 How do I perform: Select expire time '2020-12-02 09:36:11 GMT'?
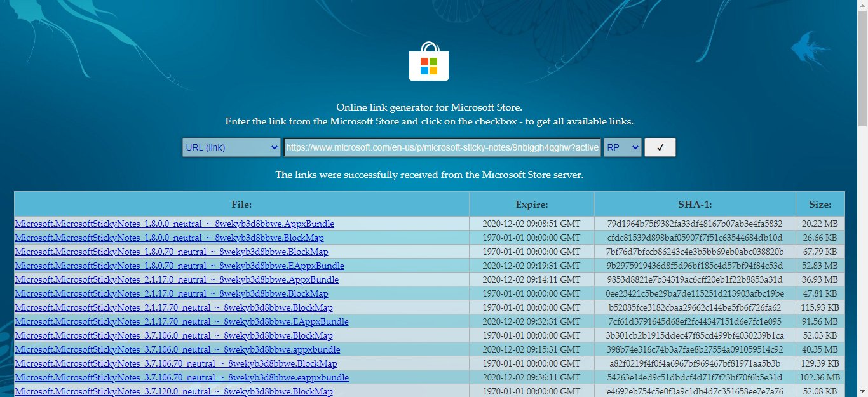532,377
